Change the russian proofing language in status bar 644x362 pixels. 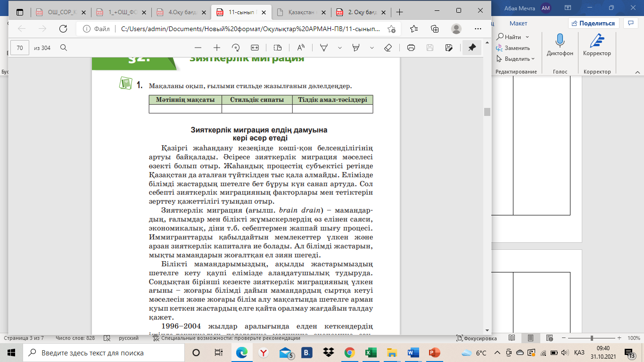pos(128,338)
